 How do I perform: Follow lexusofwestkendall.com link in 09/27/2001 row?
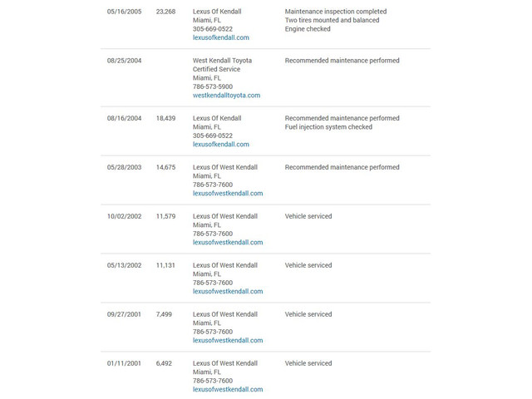pos(228,341)
